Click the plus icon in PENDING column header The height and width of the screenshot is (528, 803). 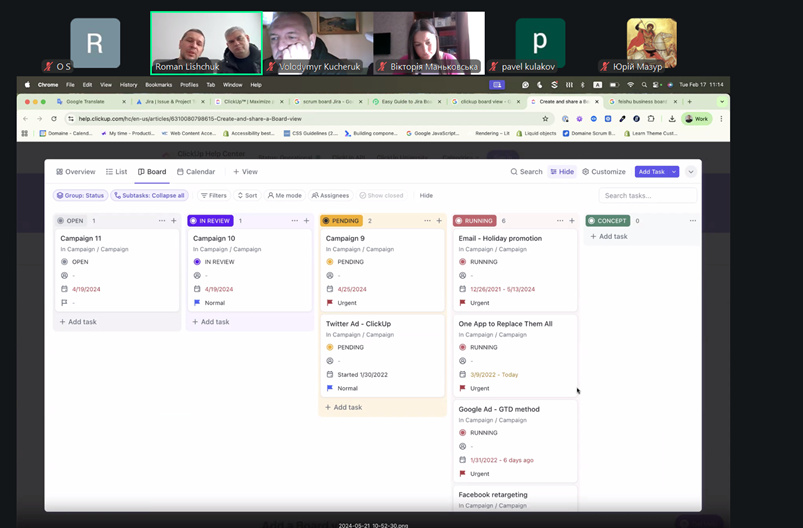pos(439,221)
